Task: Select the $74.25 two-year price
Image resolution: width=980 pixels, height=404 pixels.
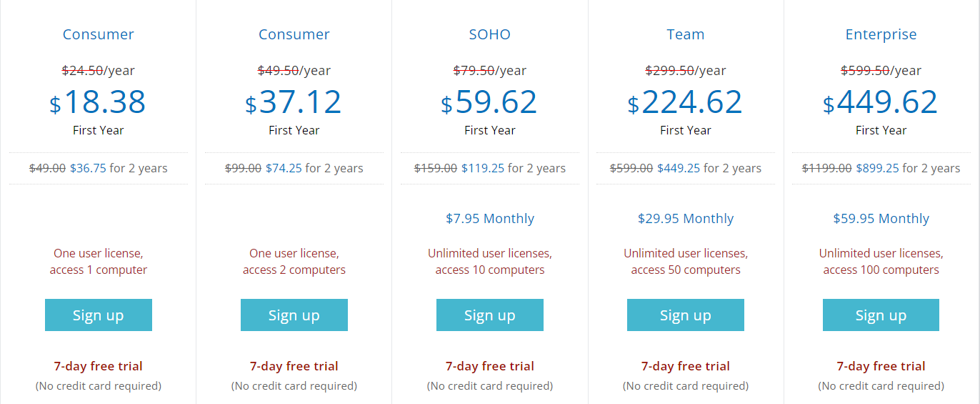Action: [284, 169]
